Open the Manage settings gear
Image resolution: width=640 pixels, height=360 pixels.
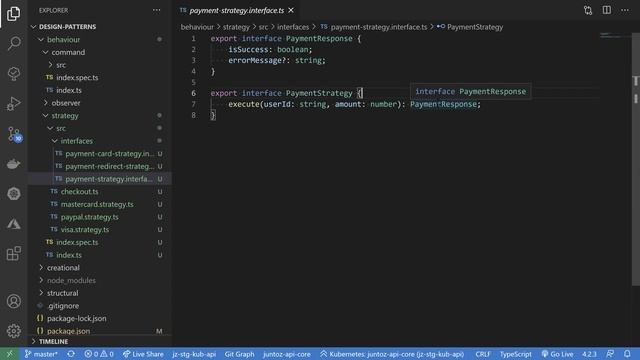(13, 331)
